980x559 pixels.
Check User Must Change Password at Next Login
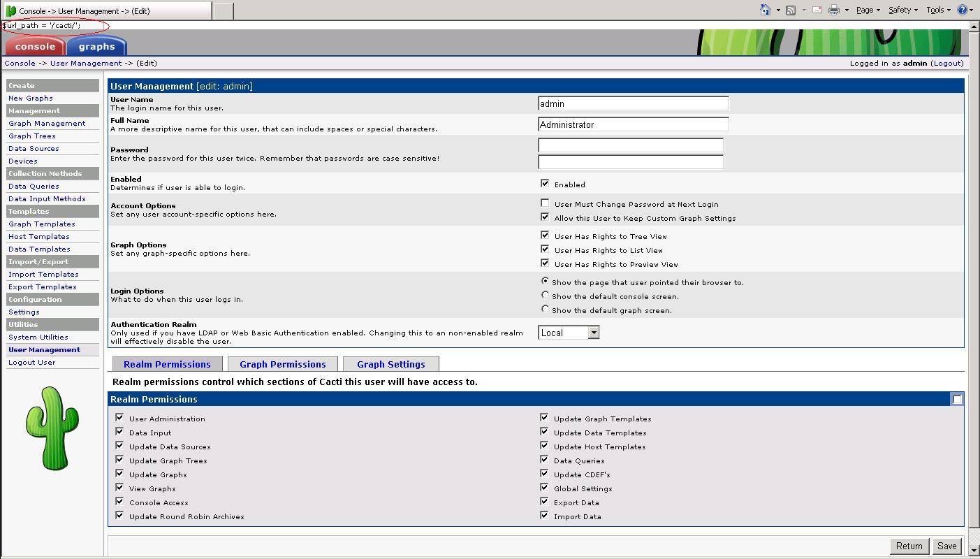click(545, 203)
